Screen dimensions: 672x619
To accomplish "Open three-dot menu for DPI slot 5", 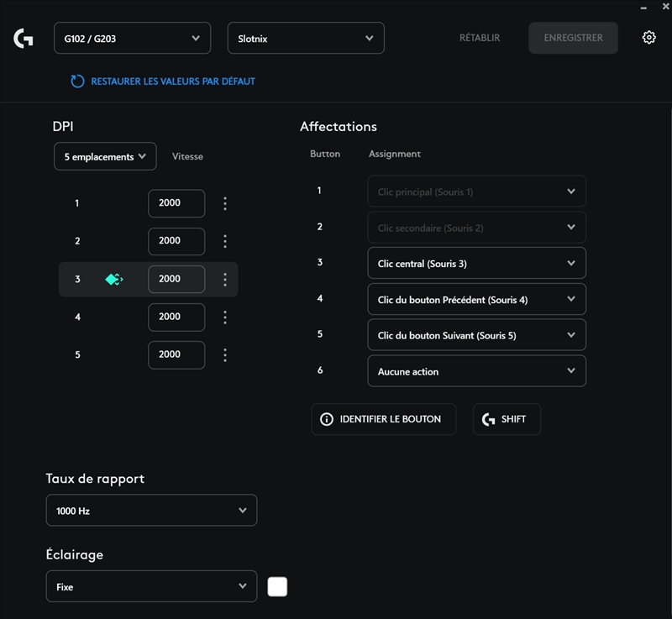I will [225, 354].
